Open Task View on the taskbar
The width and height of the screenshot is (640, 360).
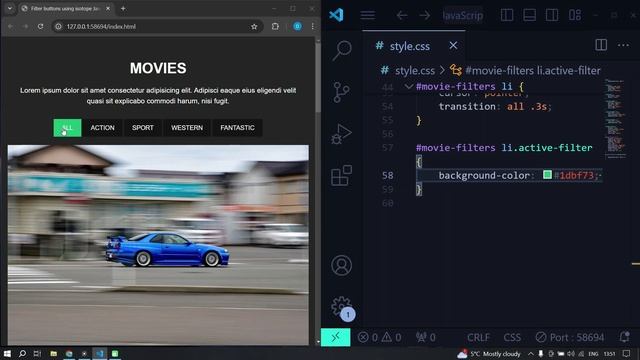[x=37, y=353]
